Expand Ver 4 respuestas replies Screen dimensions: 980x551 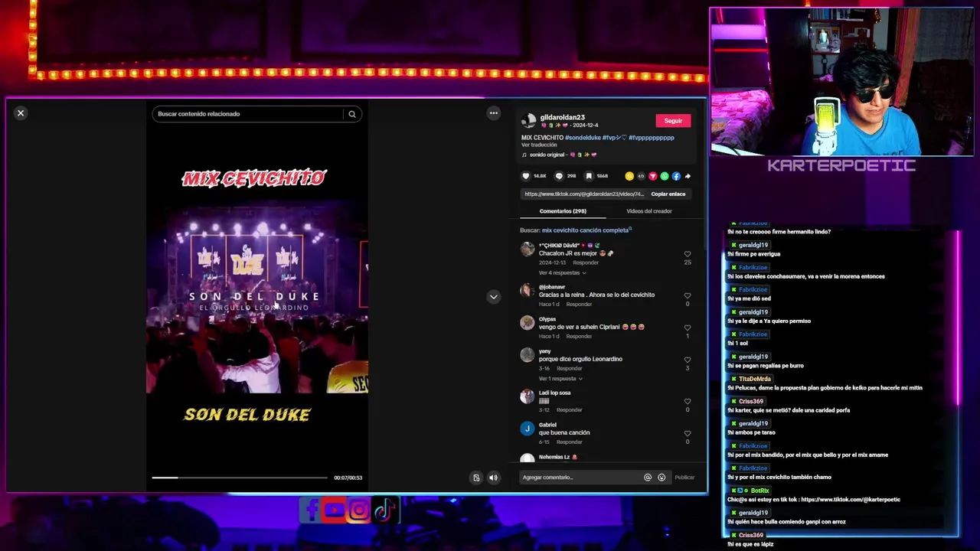[562, 273]
